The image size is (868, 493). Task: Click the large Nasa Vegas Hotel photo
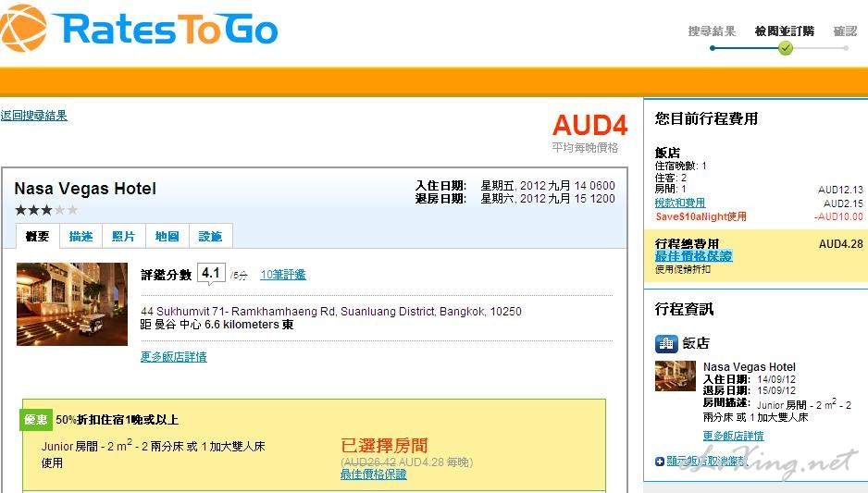(72, 304)
